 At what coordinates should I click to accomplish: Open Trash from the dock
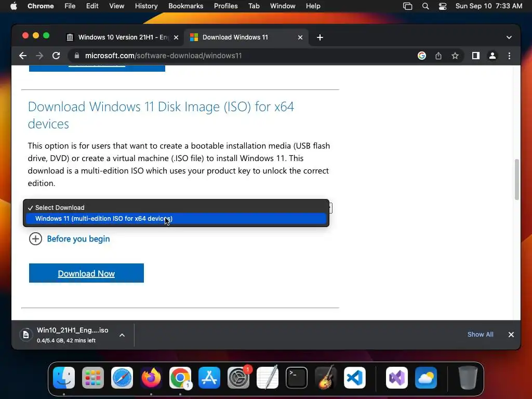point(468,378)
